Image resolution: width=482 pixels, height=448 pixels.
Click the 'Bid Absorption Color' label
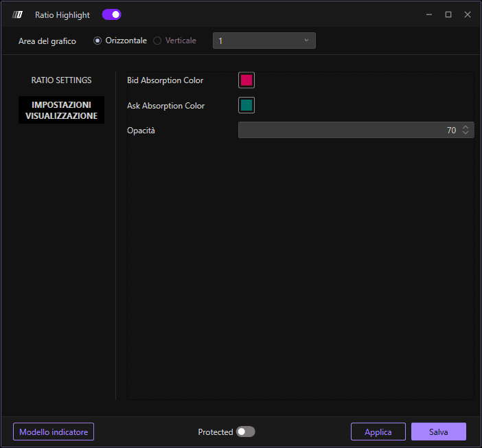(x=165, y=80)
